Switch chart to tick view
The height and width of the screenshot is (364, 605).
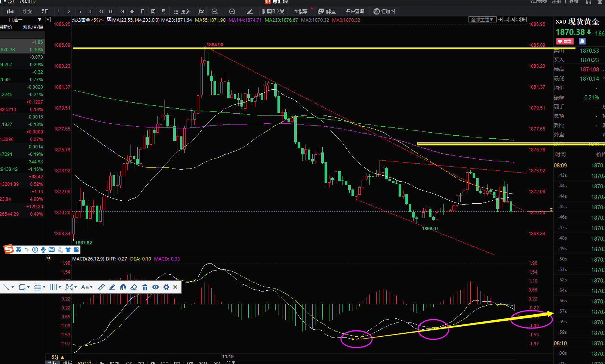coord(27,12)
